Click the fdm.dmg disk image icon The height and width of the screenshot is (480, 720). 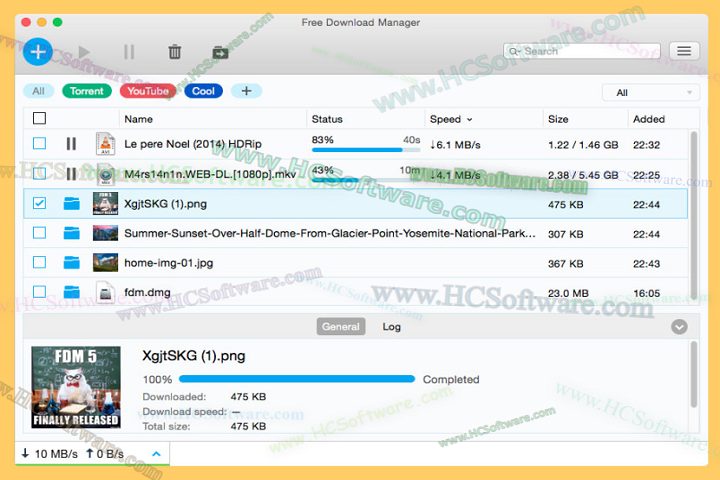[105, 292]
